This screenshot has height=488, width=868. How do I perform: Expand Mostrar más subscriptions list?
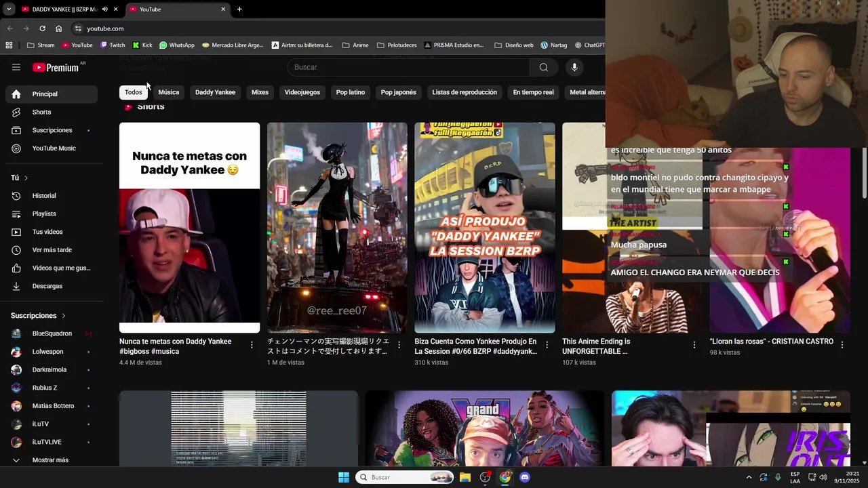(52, 460)
